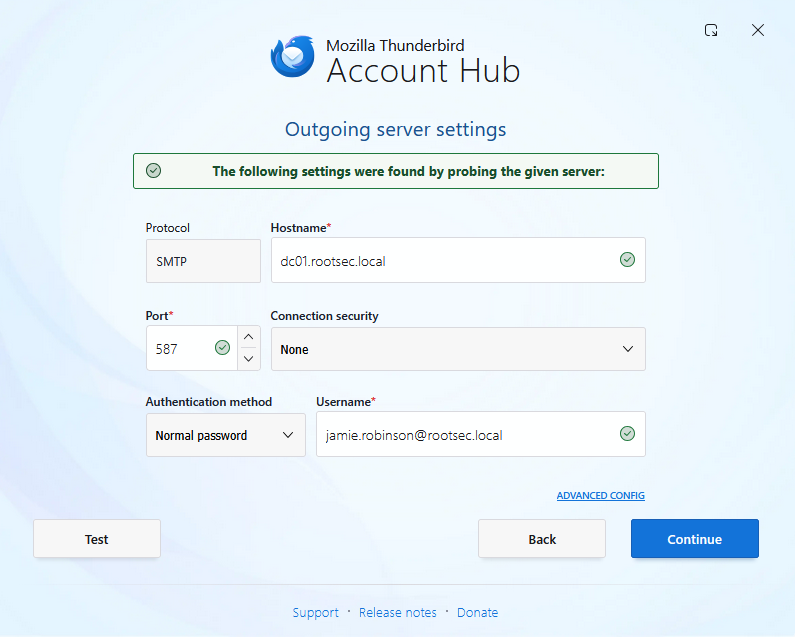Screen dimensions: 795x637
Task: Click the 'Username' label
Action: click(344, 402)
